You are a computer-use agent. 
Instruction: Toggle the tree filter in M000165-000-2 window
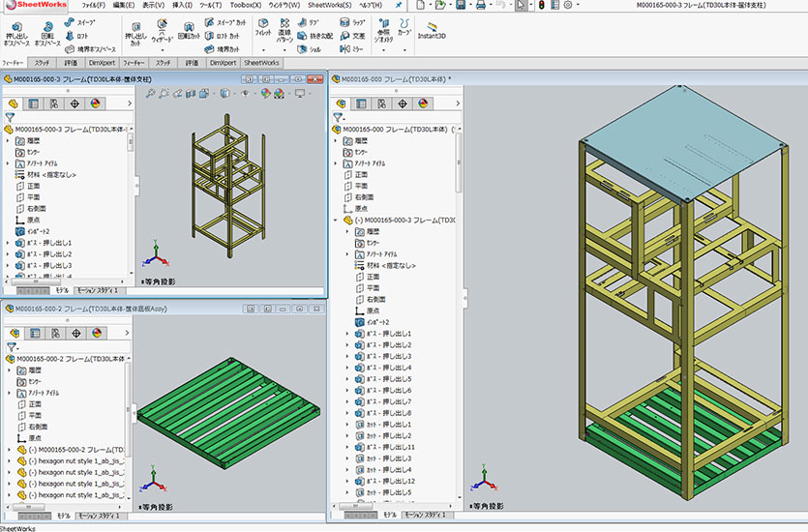(13, 346)
